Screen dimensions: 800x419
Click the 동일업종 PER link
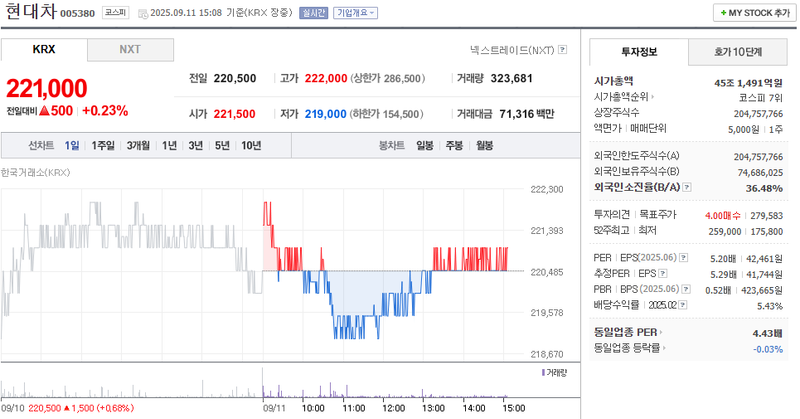click(x=626, y=332)
